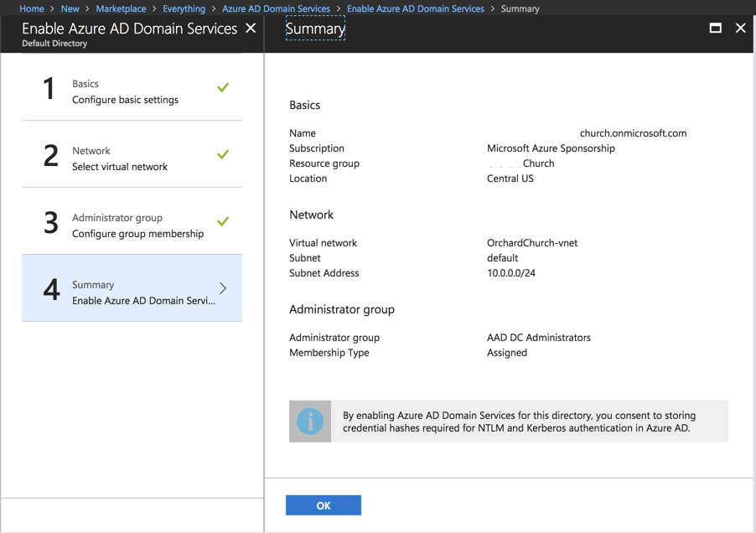The height and width of the screenshot is (533, 756).
Task: Close the Enable Azure AD Domain Services blade
Action: [251, 28]
